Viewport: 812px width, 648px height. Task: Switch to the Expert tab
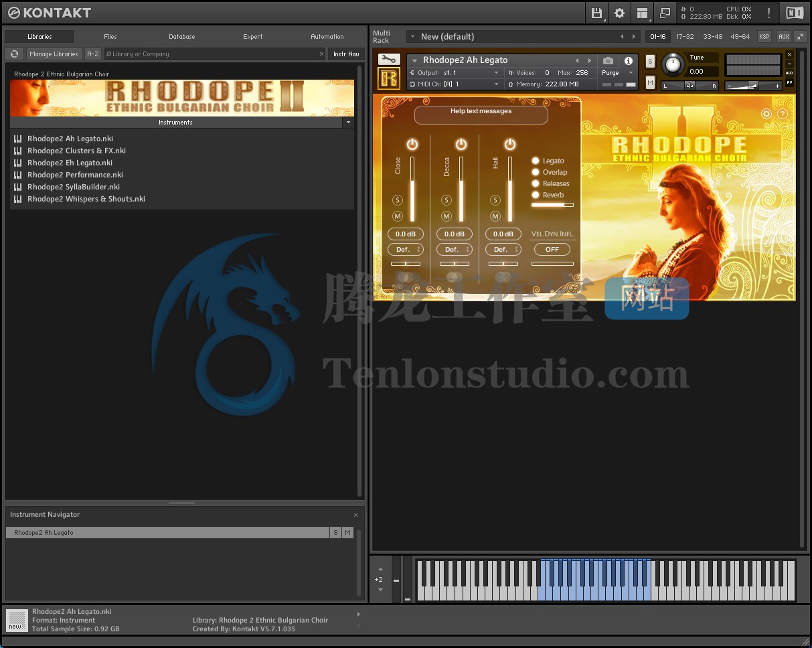click(253, 37)
